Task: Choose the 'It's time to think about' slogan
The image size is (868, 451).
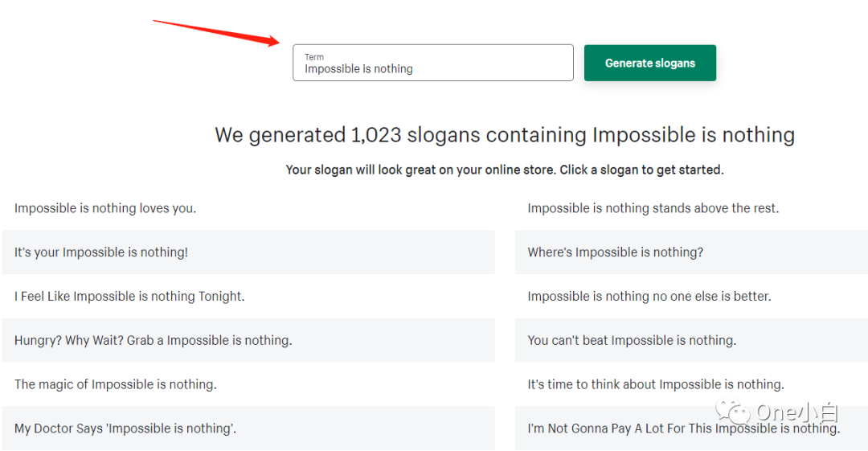Action: (655, 384)
